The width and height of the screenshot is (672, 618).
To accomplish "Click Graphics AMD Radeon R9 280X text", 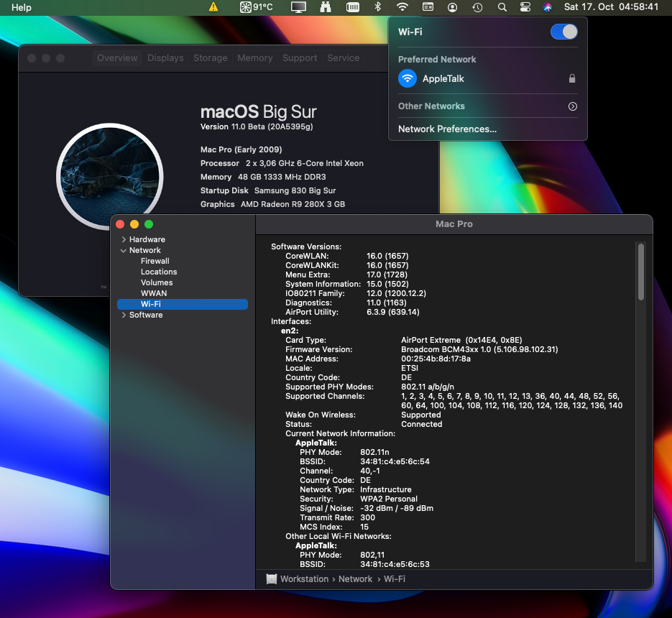I will click(272, 204).
